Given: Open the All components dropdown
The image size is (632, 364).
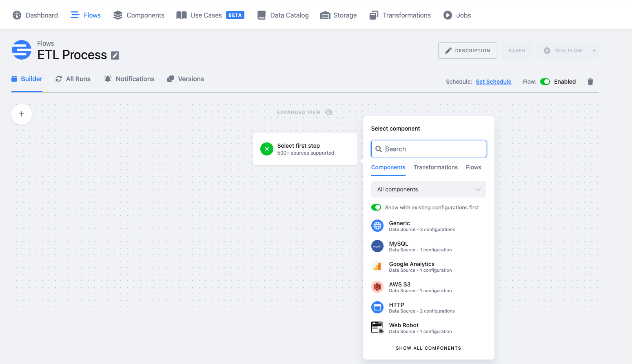Looking at the screenshot, I should (429, 189).
